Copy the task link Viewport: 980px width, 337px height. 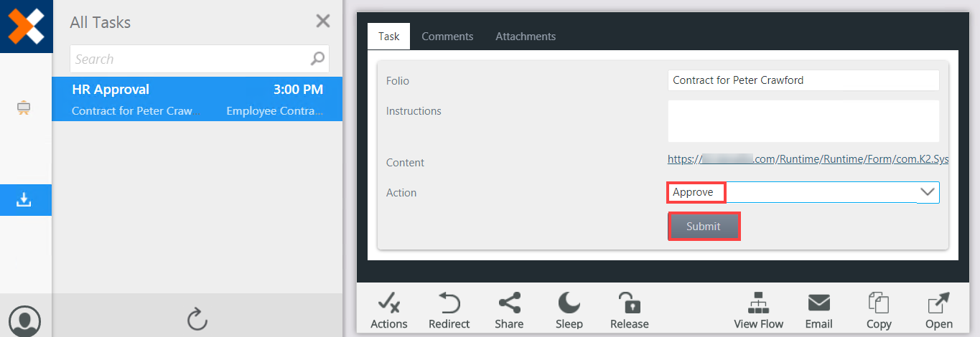tap(879, 310)
